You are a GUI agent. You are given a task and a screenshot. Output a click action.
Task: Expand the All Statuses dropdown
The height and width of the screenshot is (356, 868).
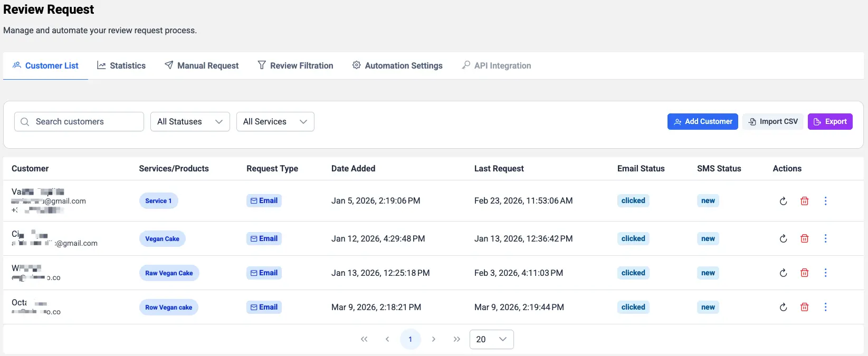190,122
